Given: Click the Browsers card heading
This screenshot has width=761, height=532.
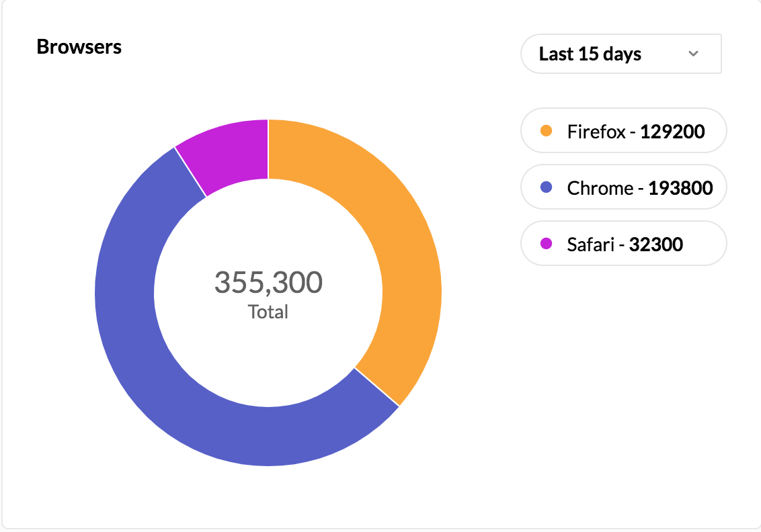Looking at the screenshot, I should (x=79, y=47).
